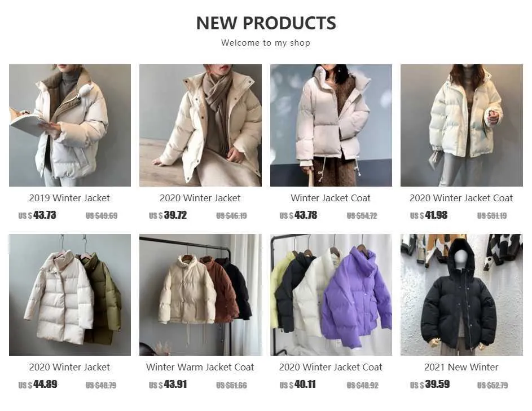Click the crossed-out US $54.72 price
532x411 pixels.
(362, 216)
